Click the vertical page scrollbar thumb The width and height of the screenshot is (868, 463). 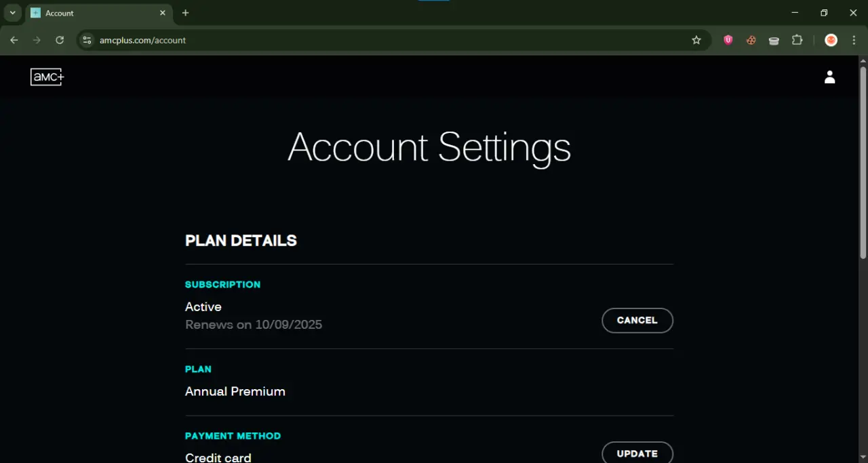pos(863,163)
